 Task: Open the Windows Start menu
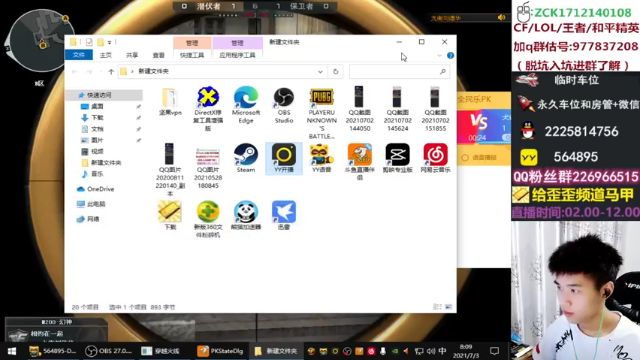(x=11, y=351)
